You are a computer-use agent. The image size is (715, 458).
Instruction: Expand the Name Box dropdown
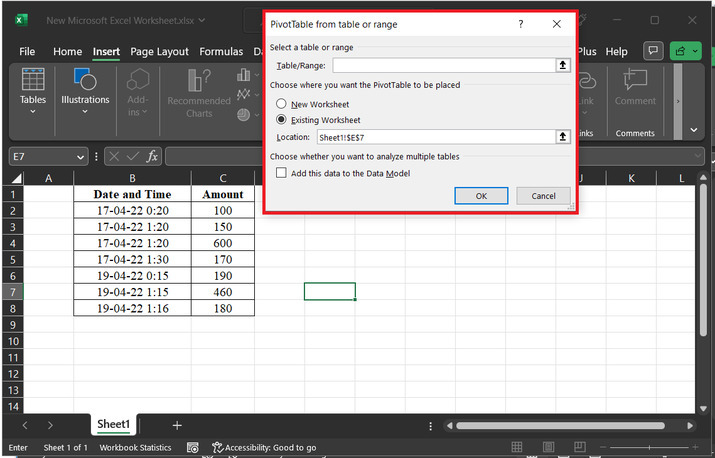81,157
